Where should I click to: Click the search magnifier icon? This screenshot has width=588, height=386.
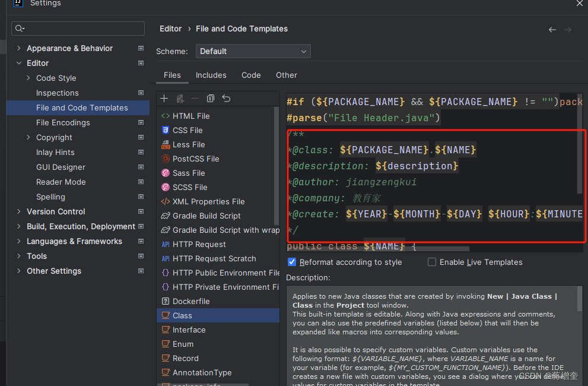20,29
